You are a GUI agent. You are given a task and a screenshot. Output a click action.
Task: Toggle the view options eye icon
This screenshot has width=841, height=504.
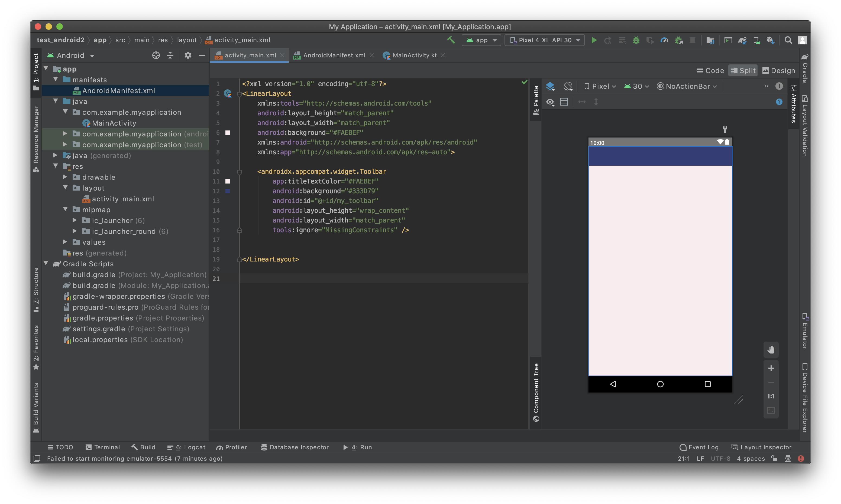pyautogui.click(x=550, y=102)
